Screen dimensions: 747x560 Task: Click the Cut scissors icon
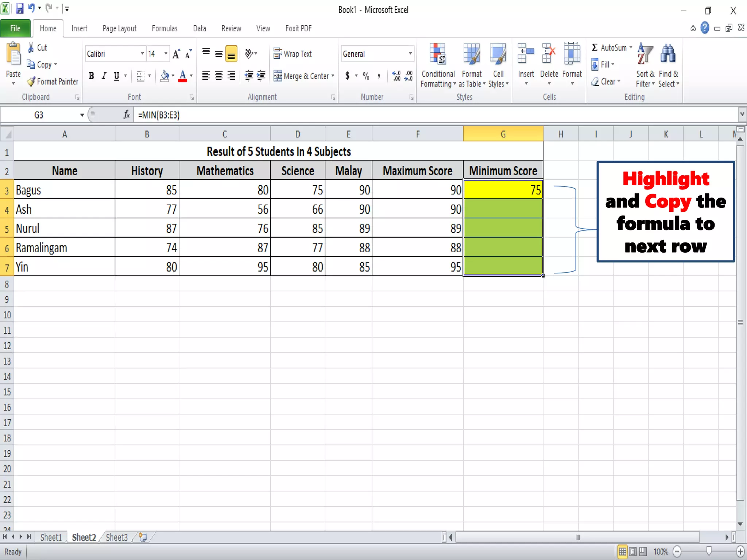tap(31, 47)
